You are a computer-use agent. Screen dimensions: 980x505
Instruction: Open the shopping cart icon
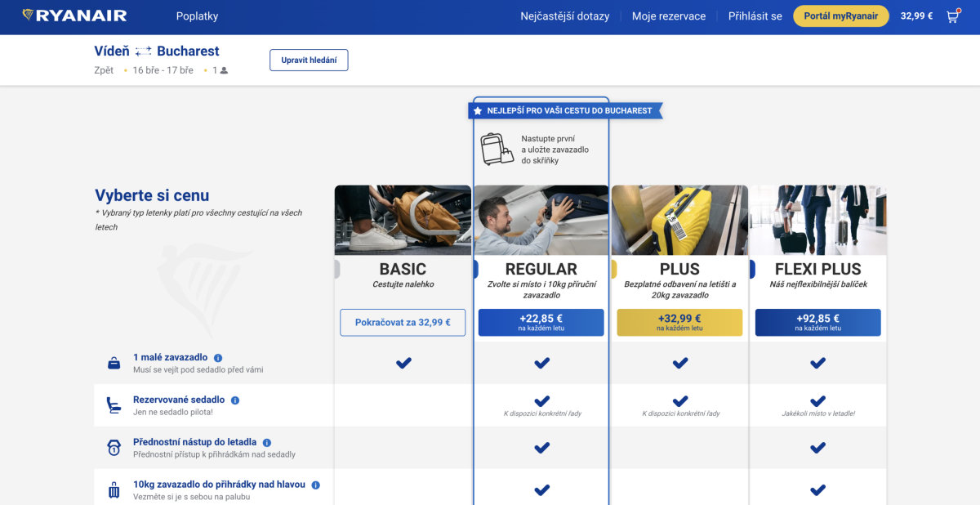click(x=952, y=16)
